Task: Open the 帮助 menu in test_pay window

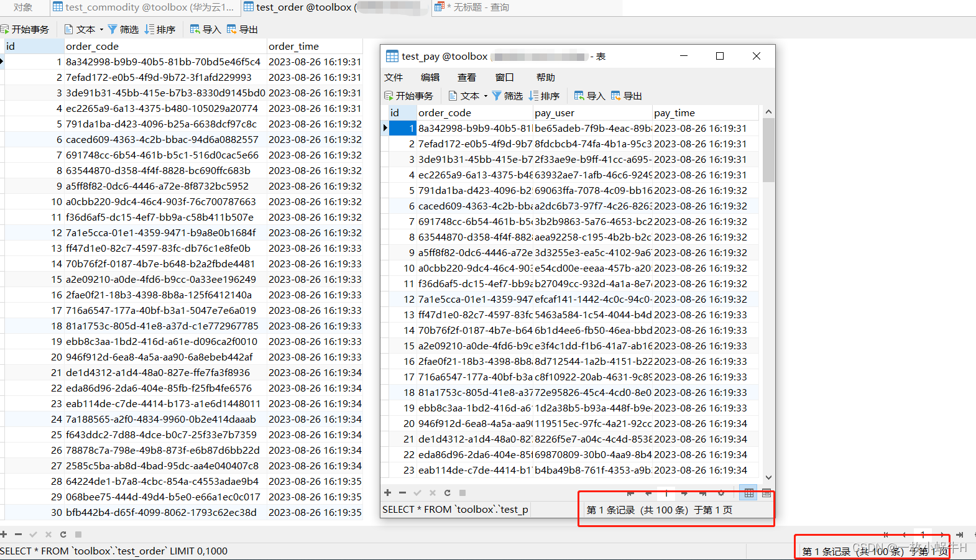Action: pos(546,77)
